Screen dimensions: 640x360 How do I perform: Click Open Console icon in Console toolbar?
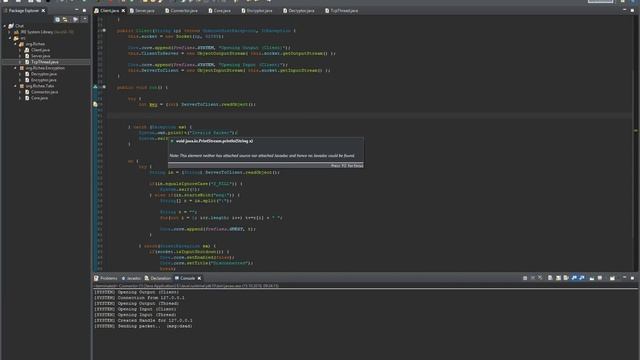(x=612, y=278)
